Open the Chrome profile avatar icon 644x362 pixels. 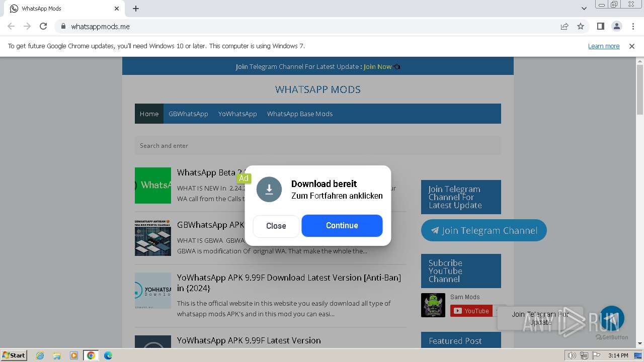point(616,26)
